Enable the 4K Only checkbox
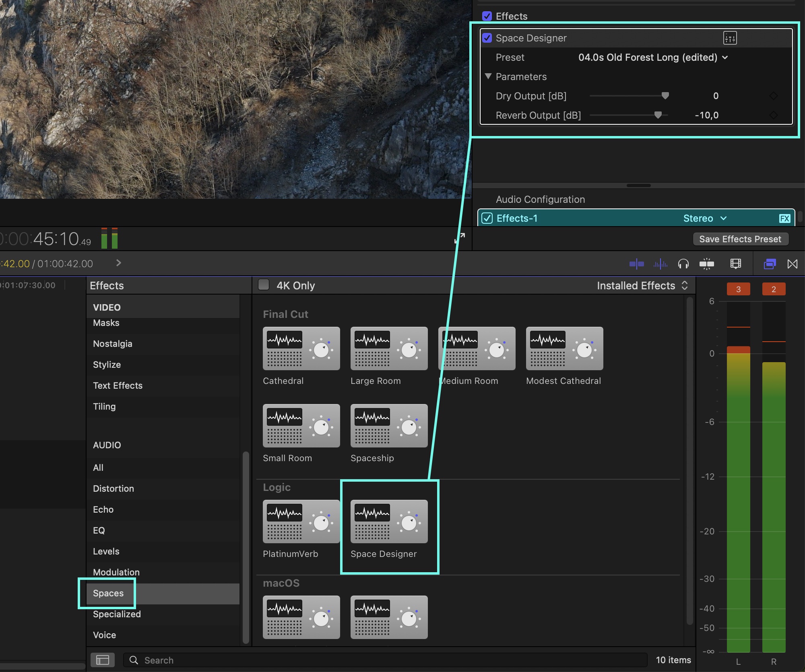The image size is (805, 672). click(x=264, y=285)
